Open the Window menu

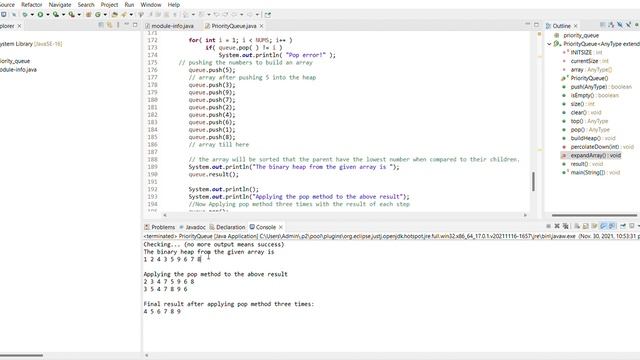coord(151,5)
